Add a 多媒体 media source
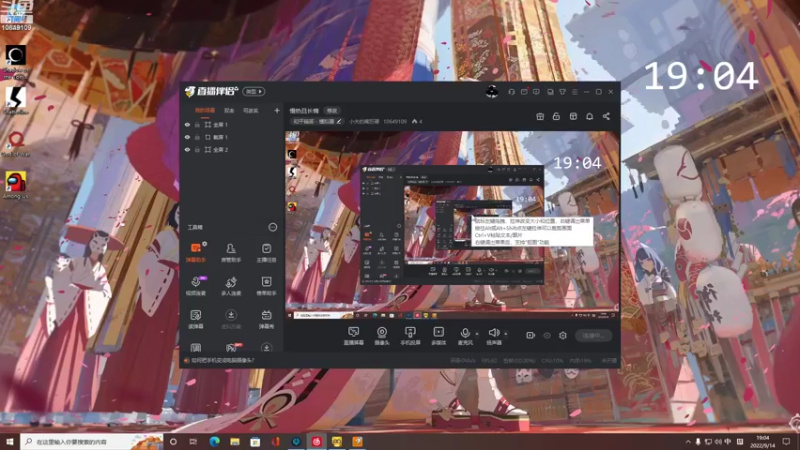The width and height of the screenshot is (800, 450). [439, 336]
